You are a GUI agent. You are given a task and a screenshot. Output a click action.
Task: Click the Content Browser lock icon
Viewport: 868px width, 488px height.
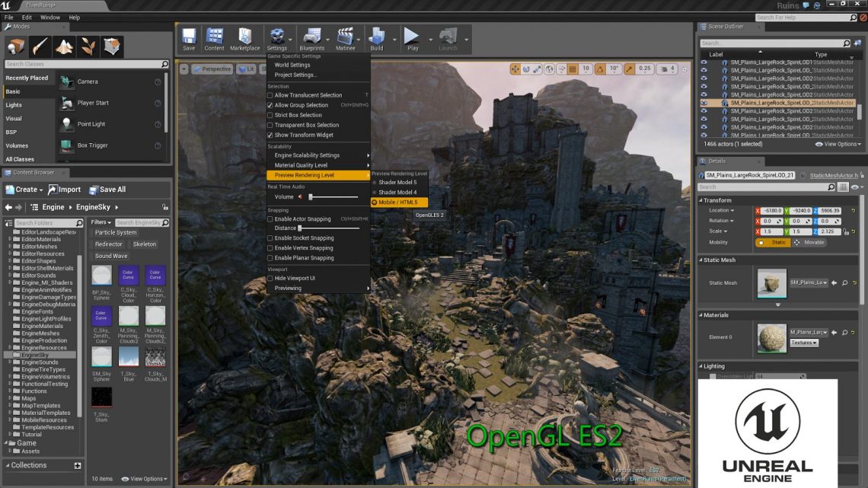point(165,207)
